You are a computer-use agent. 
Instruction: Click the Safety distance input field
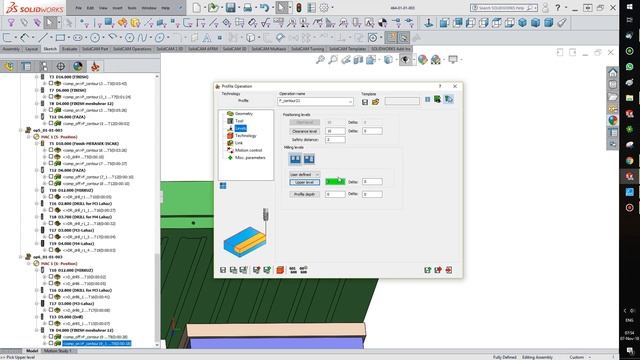click(335, 140)
